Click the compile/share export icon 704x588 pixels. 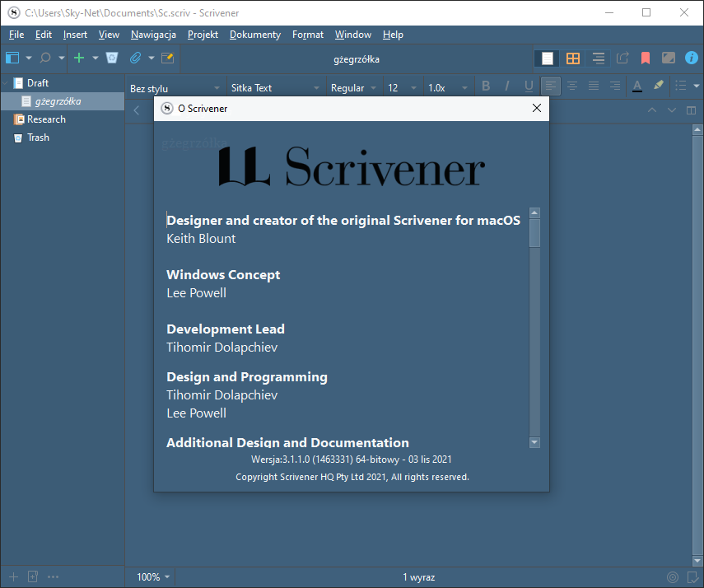622,58
